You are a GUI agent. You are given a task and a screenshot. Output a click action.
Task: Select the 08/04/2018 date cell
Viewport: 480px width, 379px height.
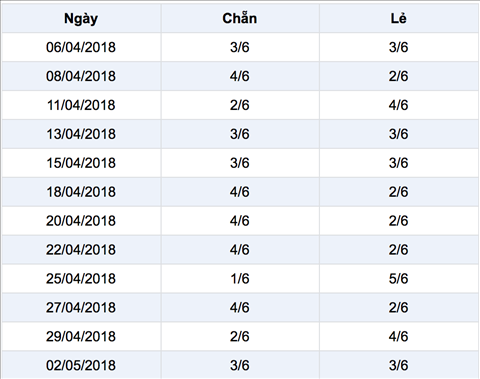click(81, 76)
